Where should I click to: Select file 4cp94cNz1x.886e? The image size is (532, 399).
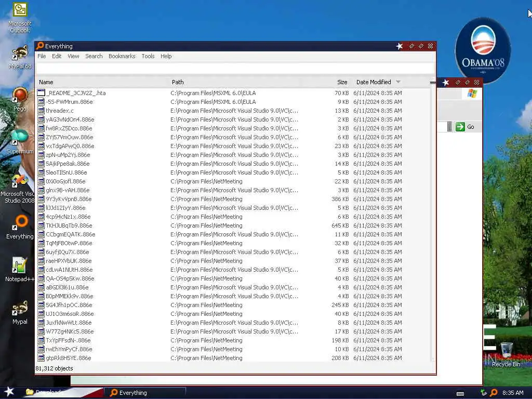pos(68,217)
